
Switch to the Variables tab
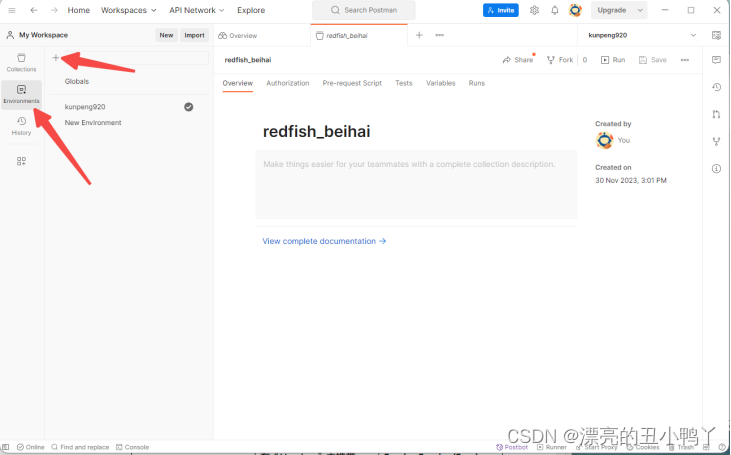pyautogui.click(x=441, y=83)
